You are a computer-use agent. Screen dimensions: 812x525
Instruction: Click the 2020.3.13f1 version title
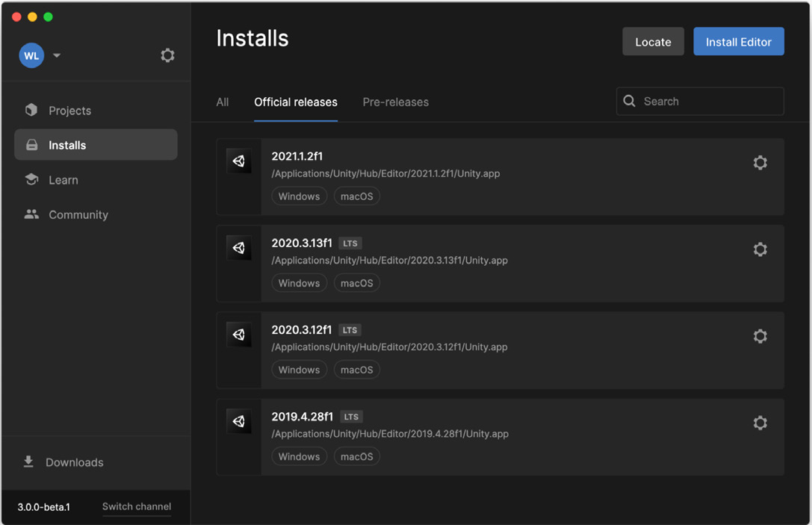coord(302,243)
